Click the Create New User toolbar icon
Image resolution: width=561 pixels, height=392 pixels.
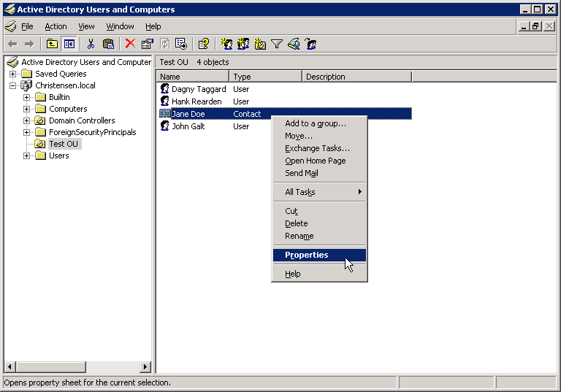(226, 44)
